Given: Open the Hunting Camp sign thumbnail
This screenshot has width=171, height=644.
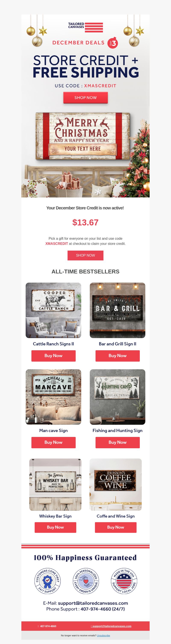Looking at the screenshot, I should (x=117, y=397).
